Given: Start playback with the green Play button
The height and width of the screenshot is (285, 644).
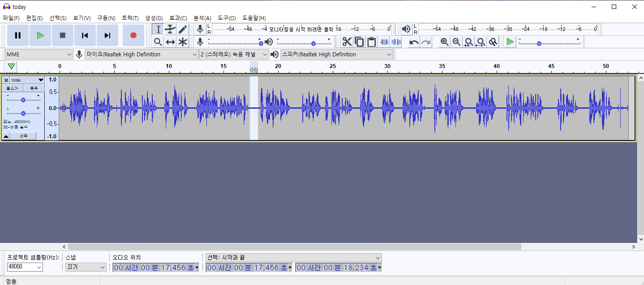Looking at the screenshot, I should 40,35.
